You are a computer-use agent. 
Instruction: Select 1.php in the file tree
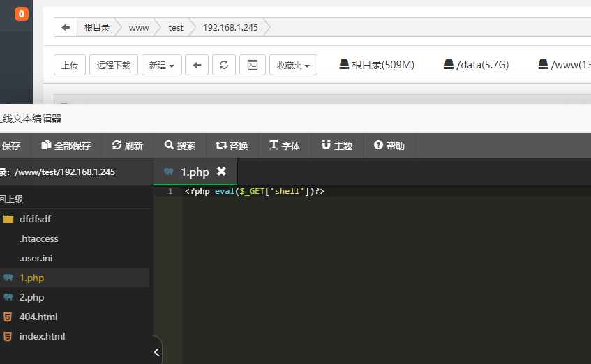pos(75,278)
